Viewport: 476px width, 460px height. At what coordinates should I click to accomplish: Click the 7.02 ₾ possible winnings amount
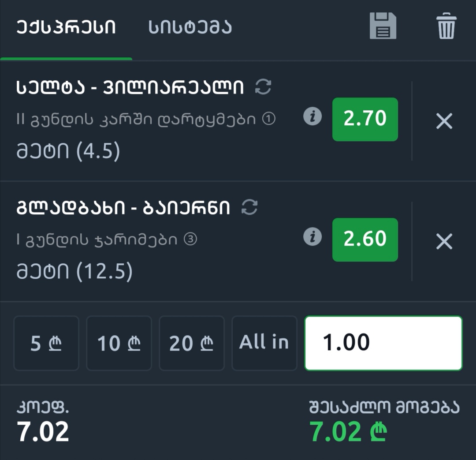point(348,432)
